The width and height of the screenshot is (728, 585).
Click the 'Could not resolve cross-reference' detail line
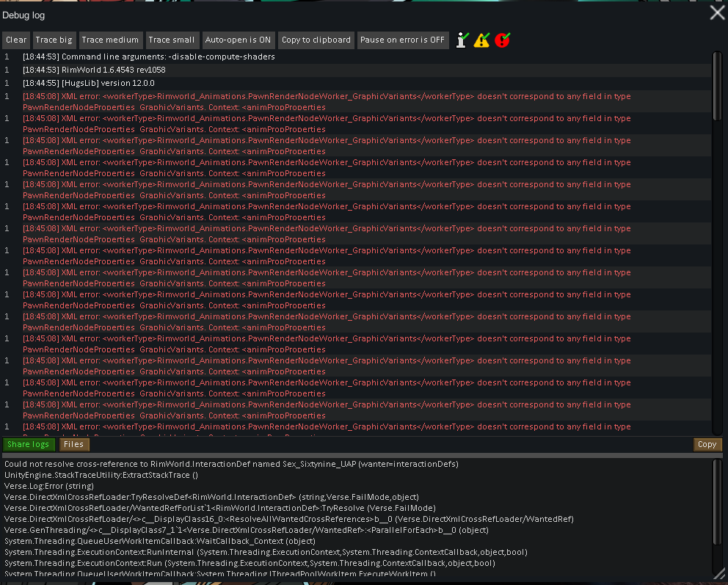point(231,464)
